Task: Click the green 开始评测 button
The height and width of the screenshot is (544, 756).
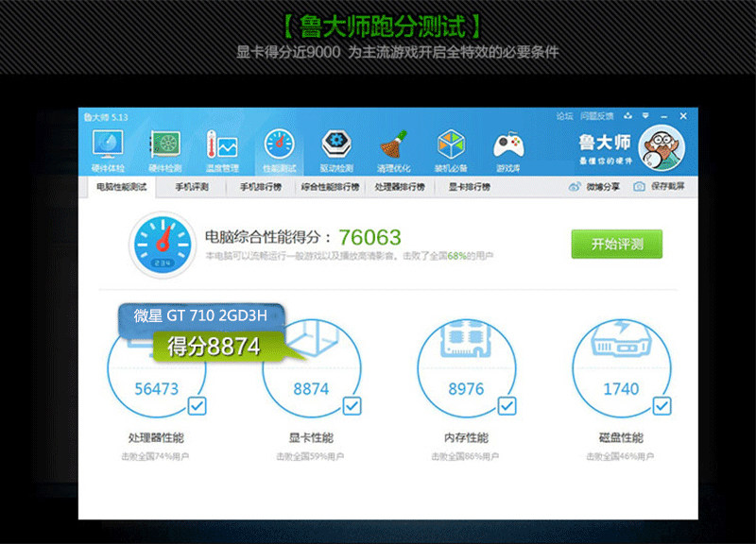Action: coord(617,244)
